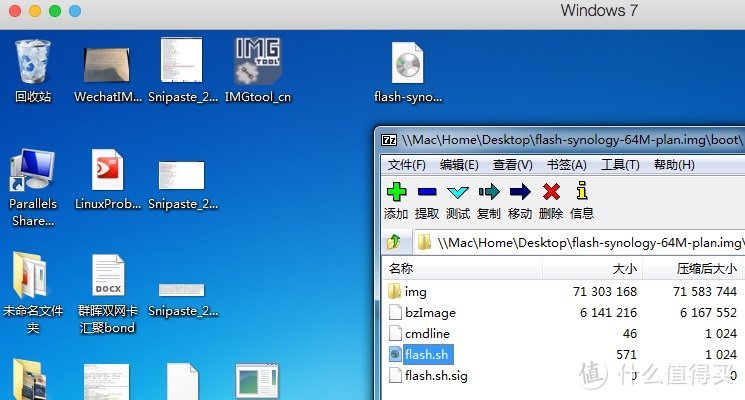This screenshot has width=745, height=400.
Task: Select the bzImage file row
Action: point(563,312)
